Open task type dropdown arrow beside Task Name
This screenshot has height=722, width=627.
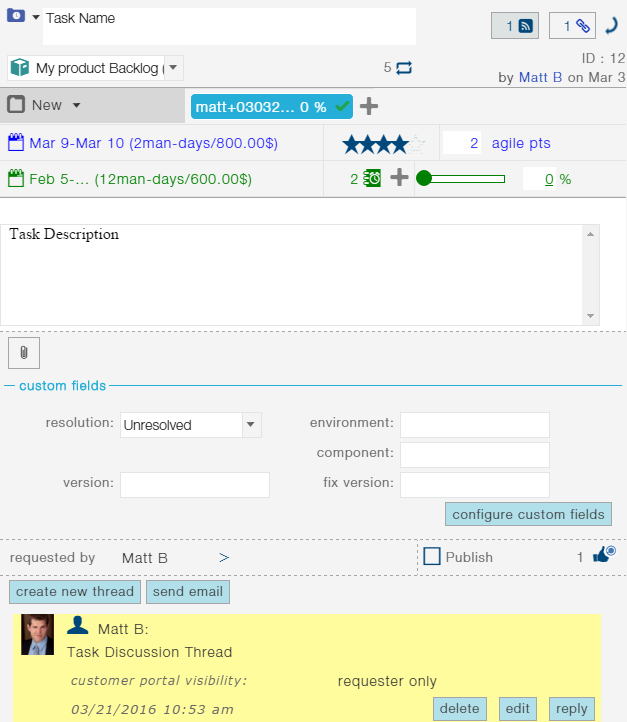tap(35, 17)
